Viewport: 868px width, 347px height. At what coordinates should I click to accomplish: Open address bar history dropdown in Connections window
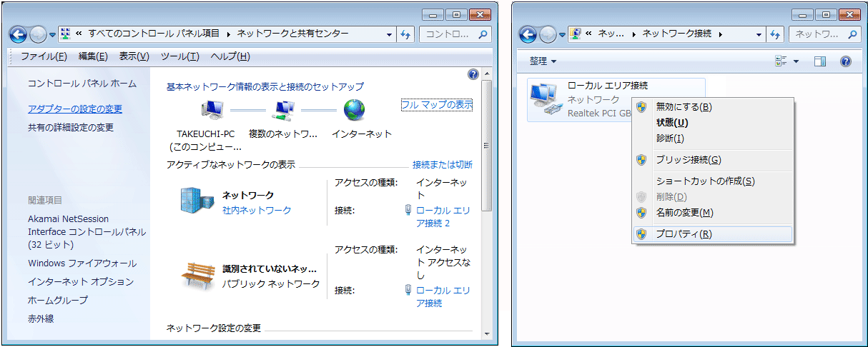click(759, 34)
